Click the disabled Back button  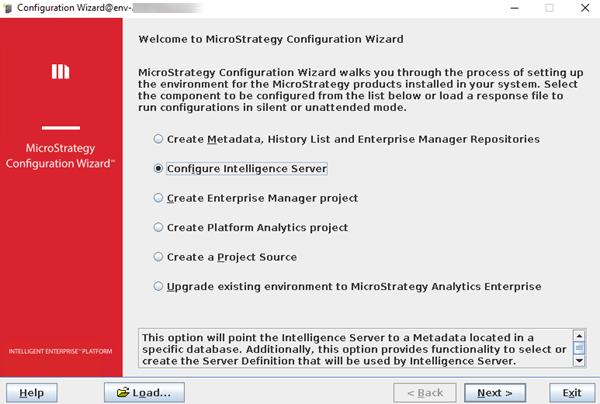coord(425,393)
